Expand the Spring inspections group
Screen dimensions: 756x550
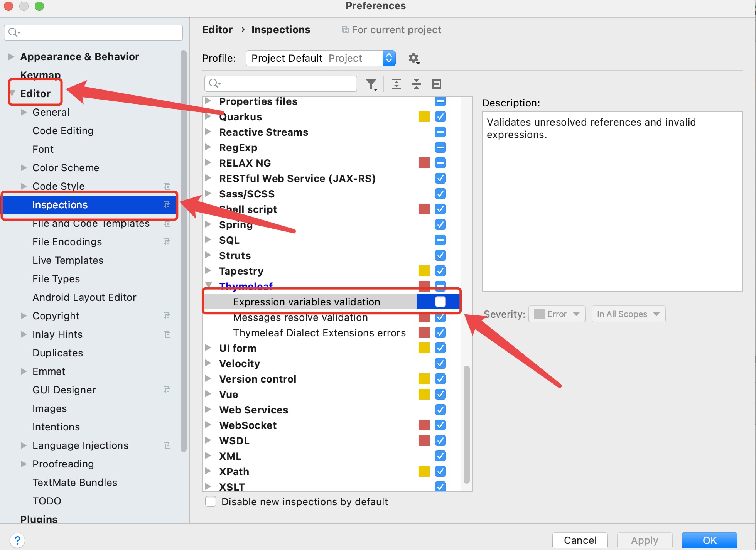click(208, 224)
